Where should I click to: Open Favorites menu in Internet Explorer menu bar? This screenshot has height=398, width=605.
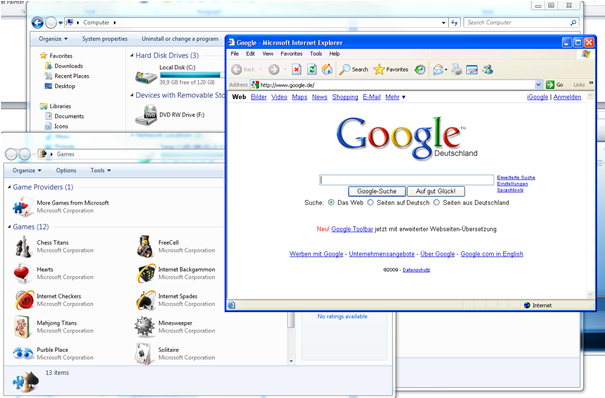291,54
